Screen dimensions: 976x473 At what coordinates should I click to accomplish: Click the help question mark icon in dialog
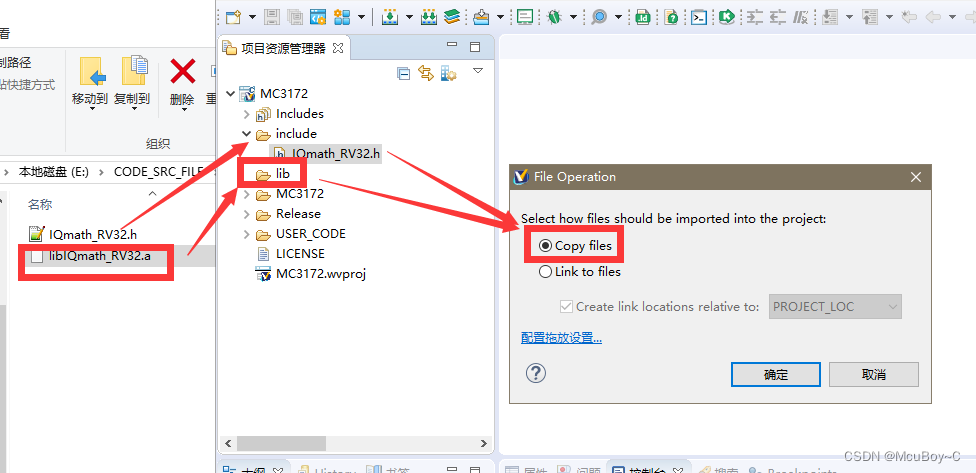point(536,373)
